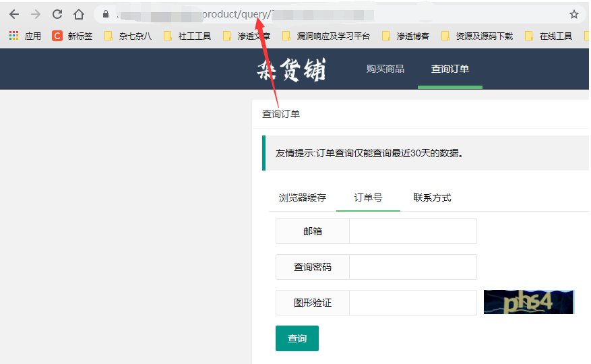Click the padlock site security icon
The height and width of the screenshot is (364, 591).
[x=105, y=14]
